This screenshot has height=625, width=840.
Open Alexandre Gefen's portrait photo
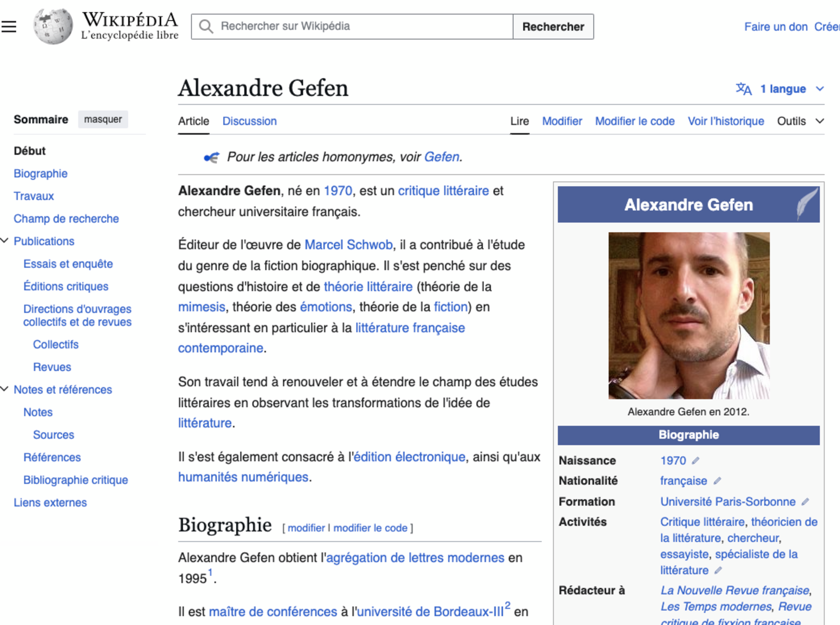(x=689, y=316)
